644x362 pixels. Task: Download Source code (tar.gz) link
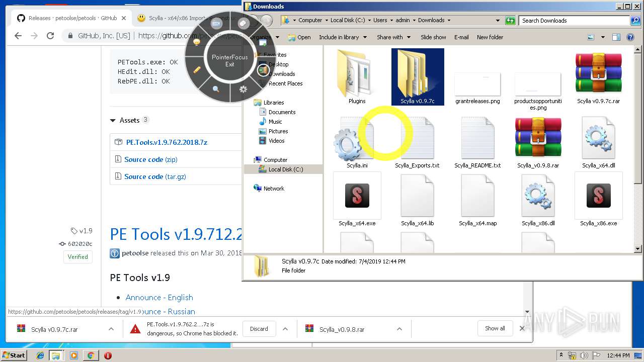pyautogui.click(x=155, y=176)
